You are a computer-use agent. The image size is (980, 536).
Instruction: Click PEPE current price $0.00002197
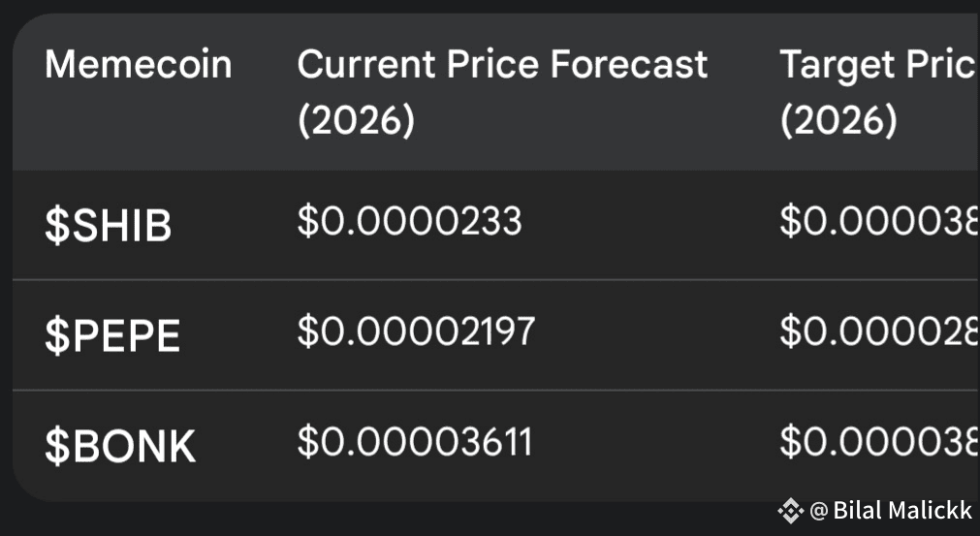[416, 331]
